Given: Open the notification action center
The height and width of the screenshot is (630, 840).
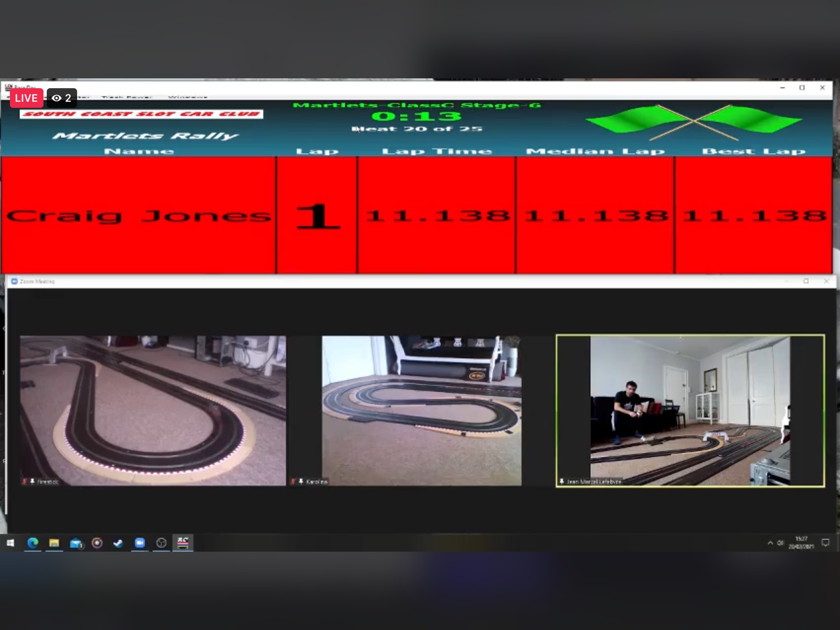Looking at the screenshot, I should pos(826,543).
